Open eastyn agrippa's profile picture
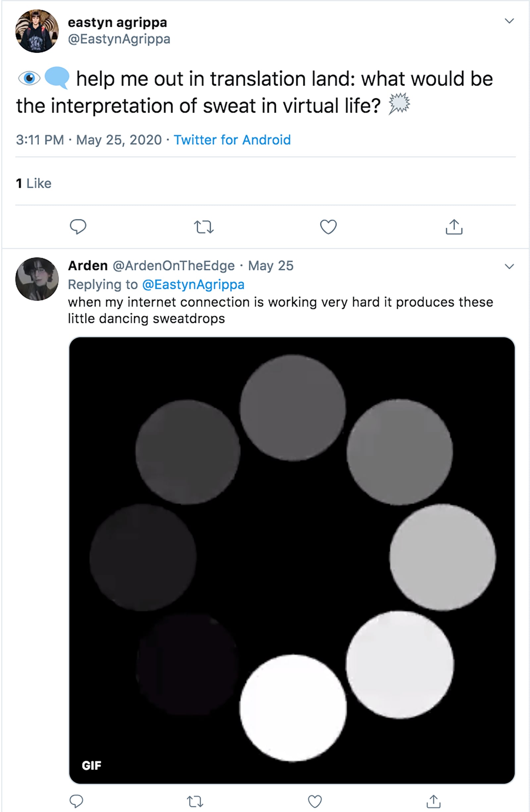The height and width of the screenshot is (812, 530). pyautogui.click(x=37, y=31)
